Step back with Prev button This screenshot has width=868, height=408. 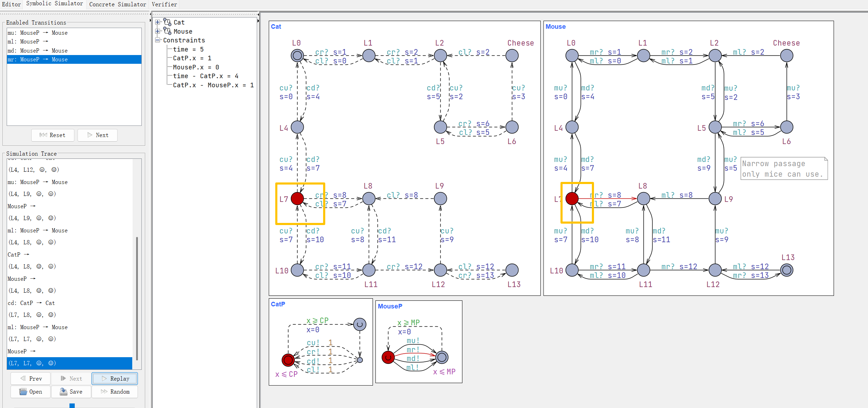click(31, 379)
